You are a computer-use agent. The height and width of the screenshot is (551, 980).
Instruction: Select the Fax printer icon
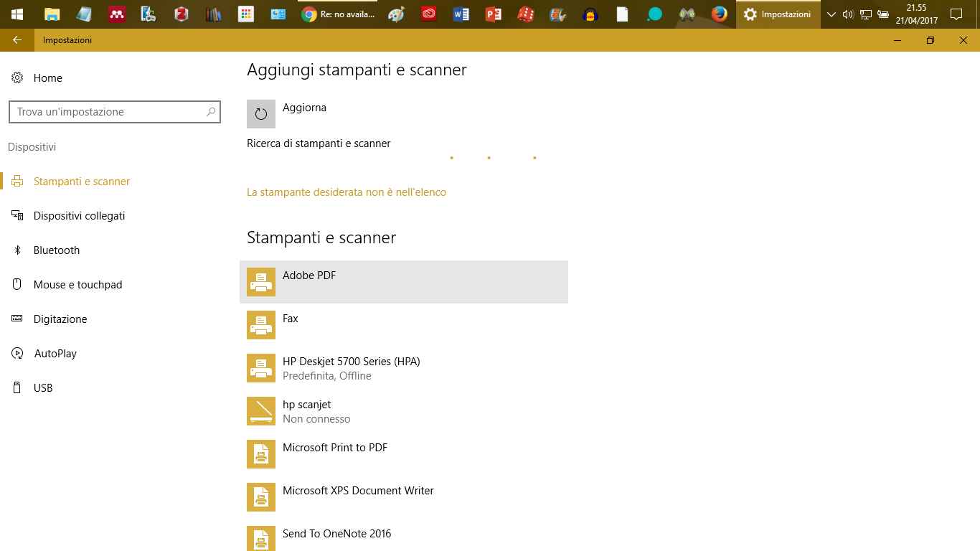click(261, 325)
